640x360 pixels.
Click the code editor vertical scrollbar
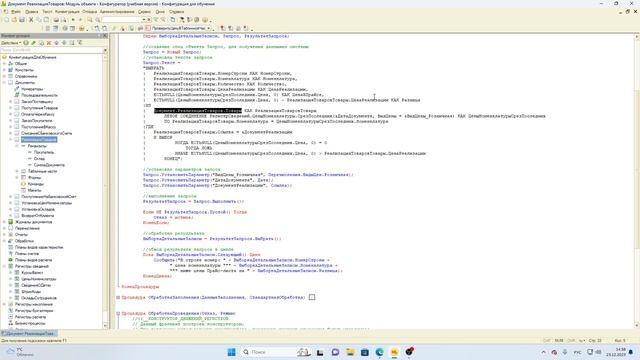click(x=637, y=180)
